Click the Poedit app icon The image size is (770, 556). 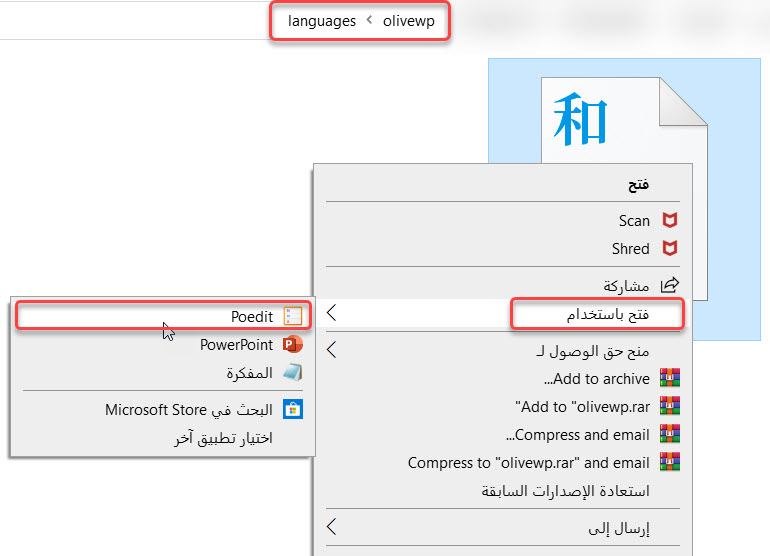(292, 316)
